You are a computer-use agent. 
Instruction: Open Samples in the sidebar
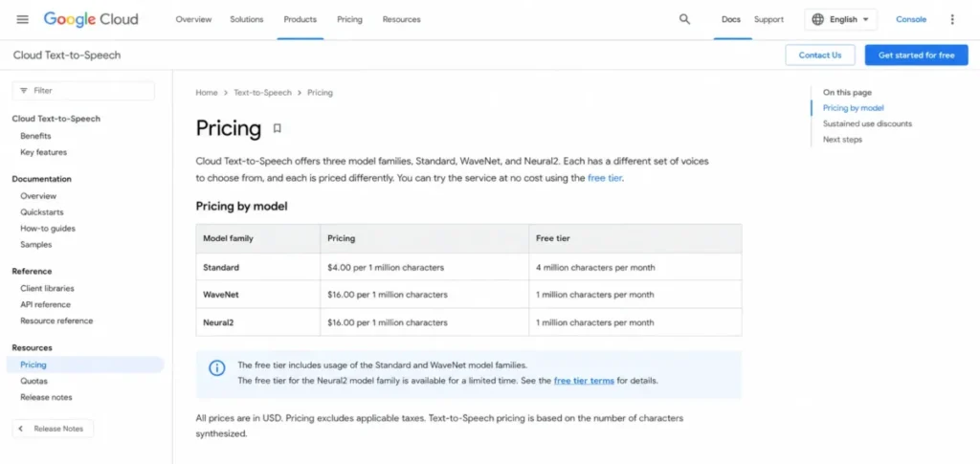tap(35, 244)
